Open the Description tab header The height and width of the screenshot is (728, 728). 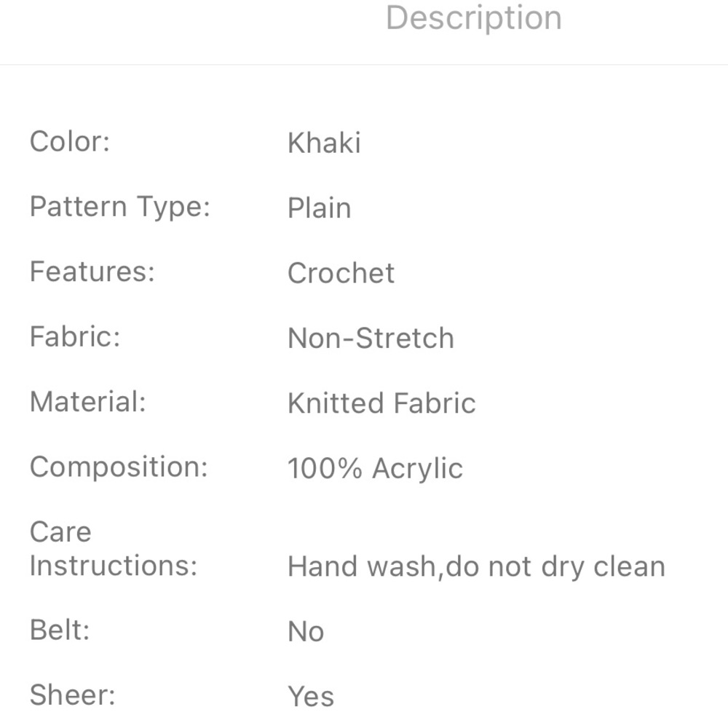tap(474, 19)
